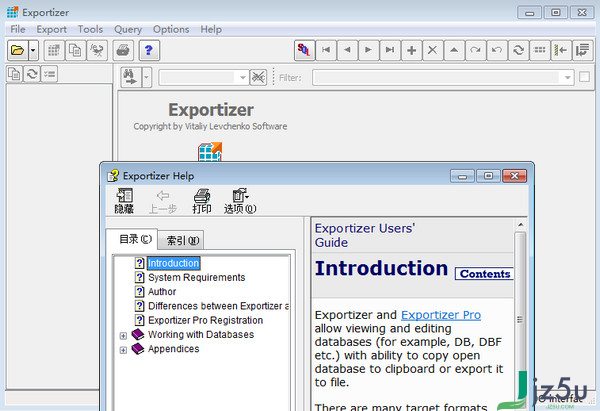Open the Tools menu
Screen dimensions: 600x411
90,29
